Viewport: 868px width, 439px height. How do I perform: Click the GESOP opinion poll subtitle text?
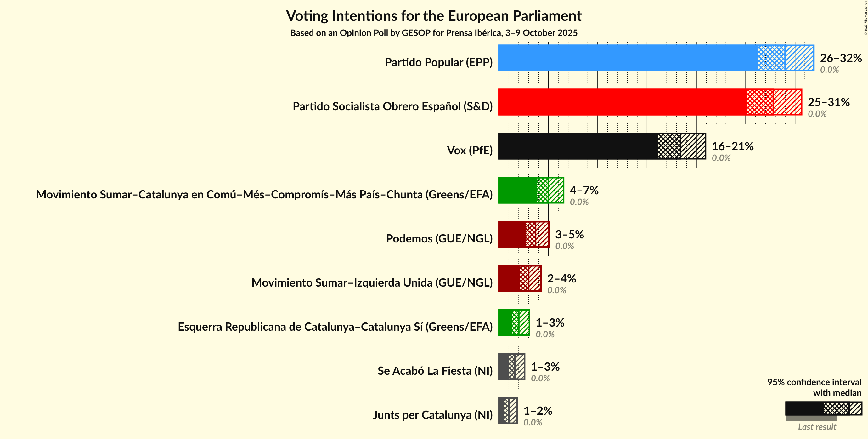point(434,33)
